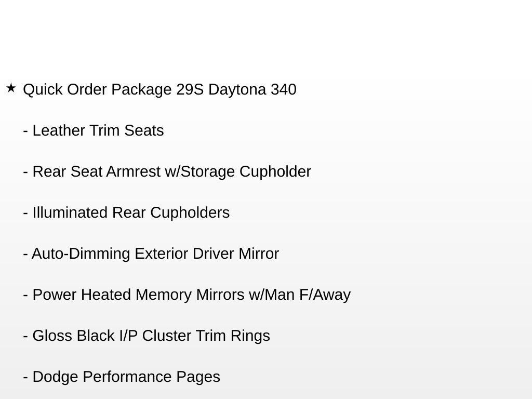Click the Cluster Trim Rings text
The height and width of the screenshot is (399, 532).
pos(206,336)
